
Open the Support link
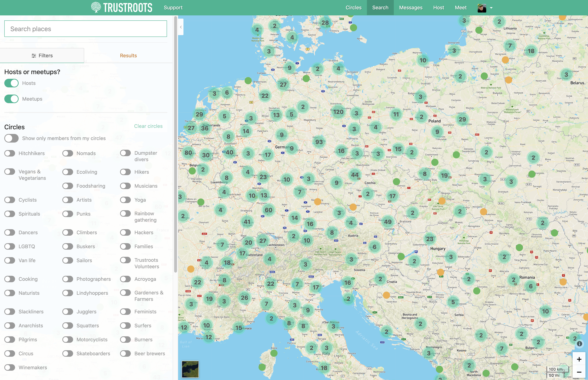[173, 8]
